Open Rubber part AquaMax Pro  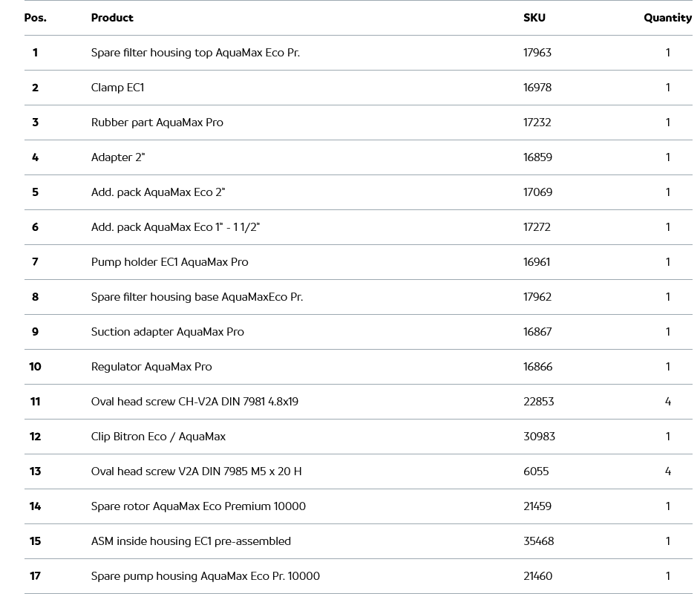157,123
